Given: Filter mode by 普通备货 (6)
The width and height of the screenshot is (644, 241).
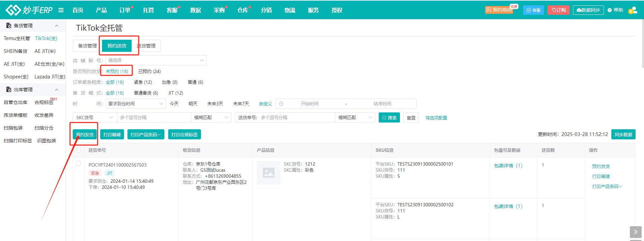Looking at the screenshot, I should point(146,93).
